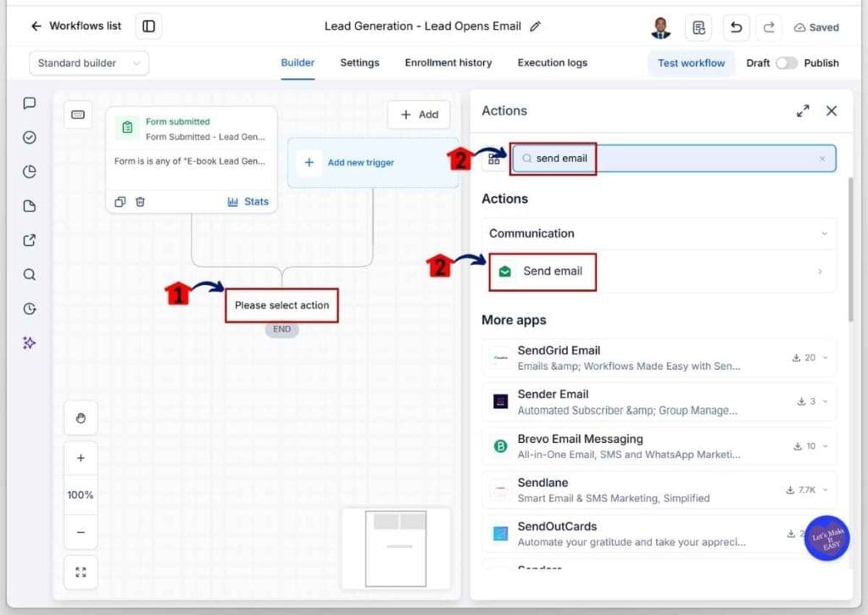868x615 pixels.
Task: Edit workflow name with pencil icon
Action: (x=535, y=26)
